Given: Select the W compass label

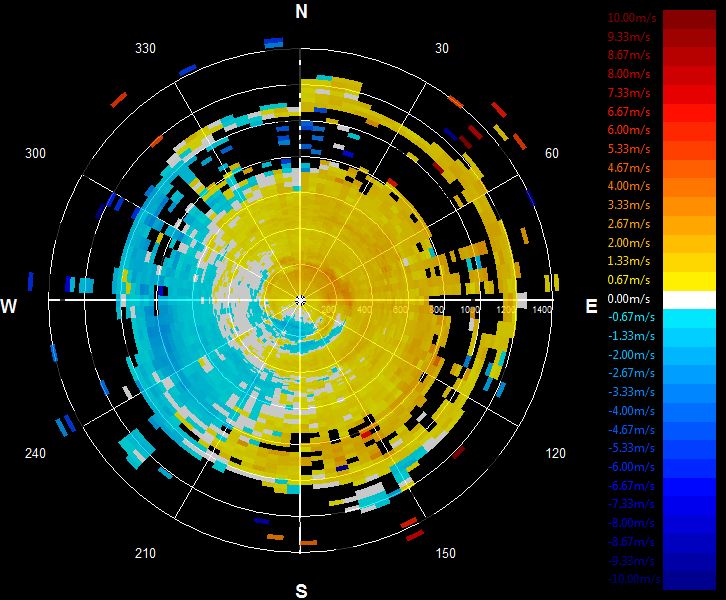Looking at the screenshot, I should coord(9,306).
